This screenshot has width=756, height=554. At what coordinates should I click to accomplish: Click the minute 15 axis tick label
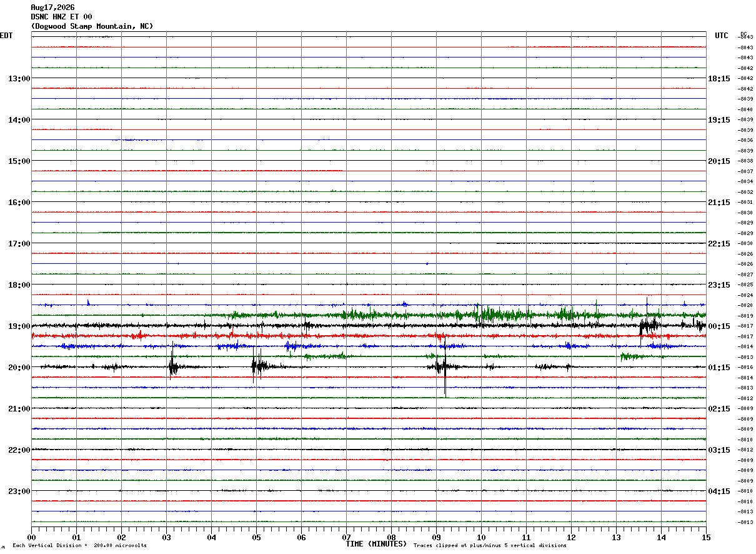point(706,538)
